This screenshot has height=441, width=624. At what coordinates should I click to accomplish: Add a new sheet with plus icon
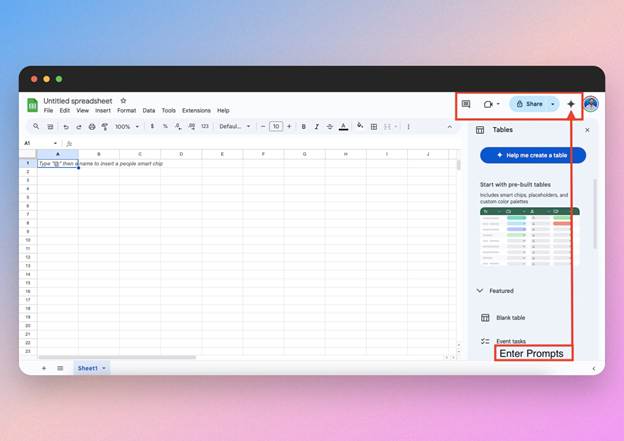pyautogui.click(x=43, y=368)
